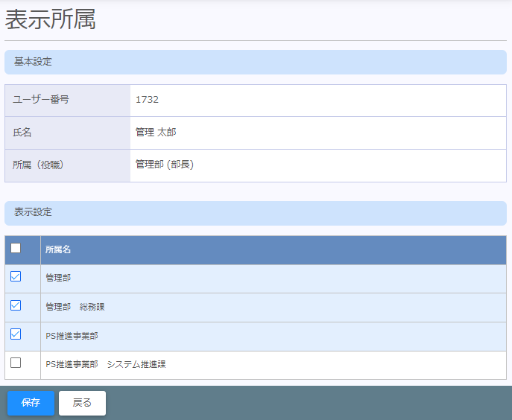512x420 pixels.
Task: Enable the PS推進事業部 システム推進課 checkbox
Action: click(x=16, y=363)
